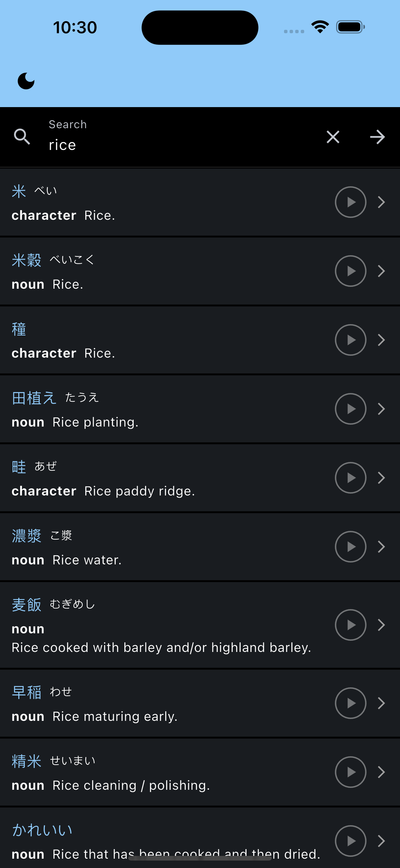The height and width of the screenshot is (868, 400).
Task: Play audio for 畦 Rice paddy ridge
Action: 350,478
